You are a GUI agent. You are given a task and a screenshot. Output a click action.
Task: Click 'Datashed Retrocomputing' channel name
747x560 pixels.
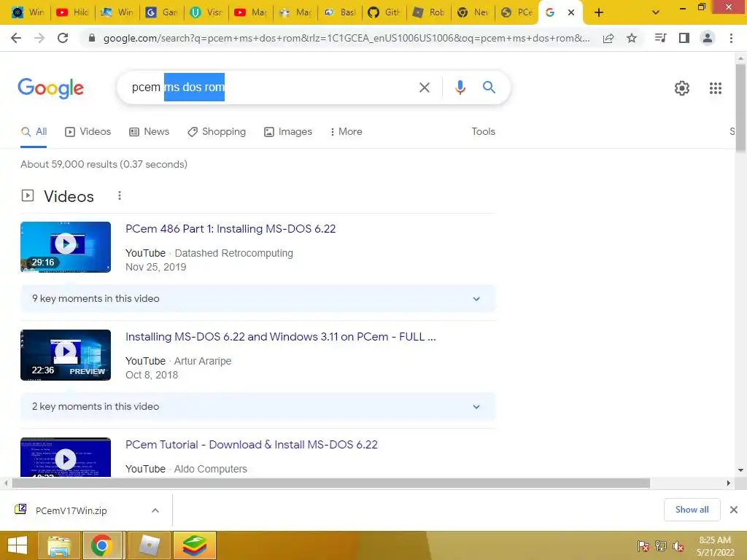pyautogui.click(x=234, y=253)
